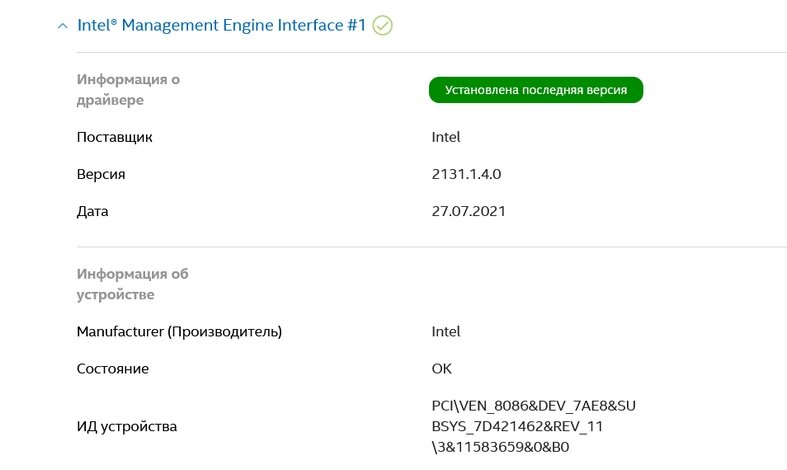Image resolution: width=787 pixels, height=470 pixels.
Task: Select driver version value 2131.1.4.0
Action: [466, 174]
